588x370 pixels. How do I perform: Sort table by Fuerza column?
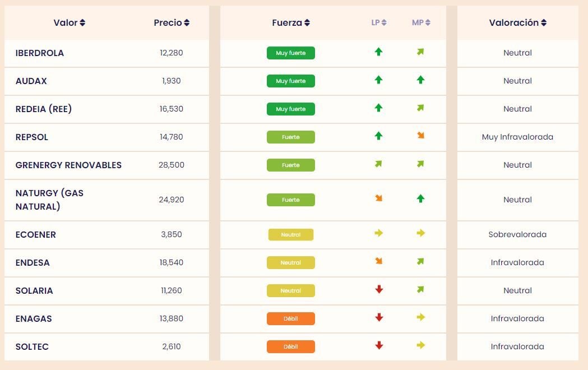coord(291,23)
